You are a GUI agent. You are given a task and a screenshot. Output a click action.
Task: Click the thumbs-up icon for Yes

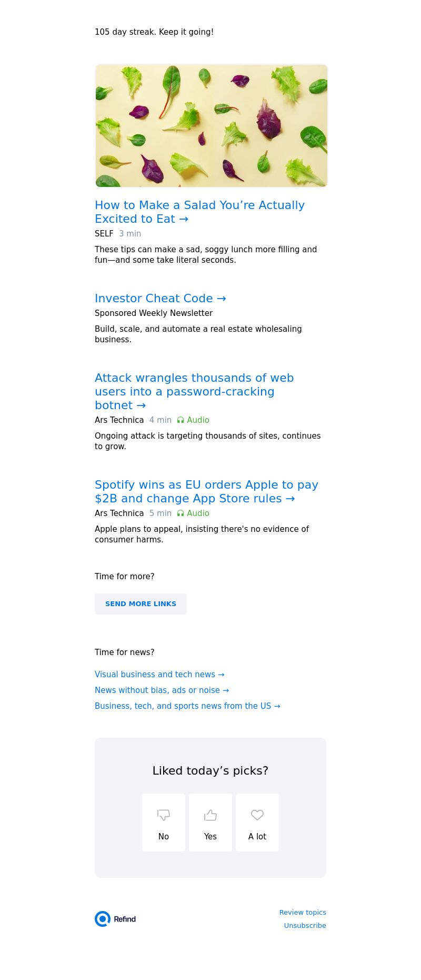(210, 815)
